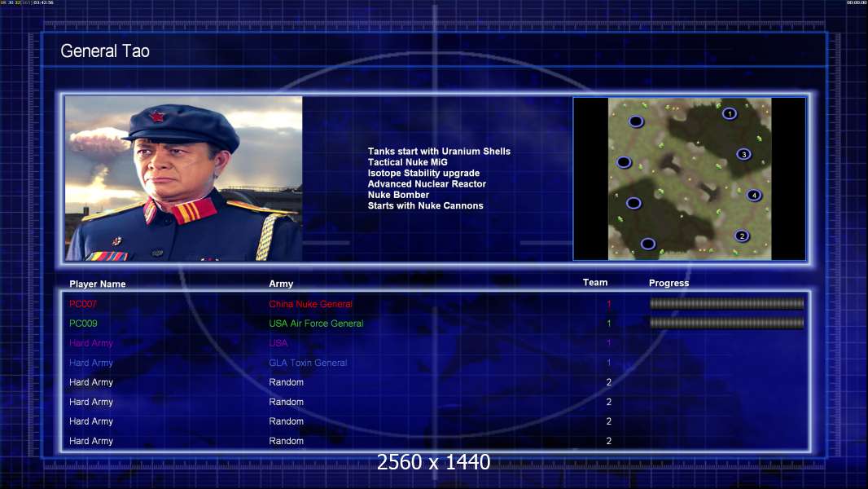Click the Starts with Nuke Cannons text
Viewport: 868px width, 489px height.
pyautogui.click(x=425, y=205)
